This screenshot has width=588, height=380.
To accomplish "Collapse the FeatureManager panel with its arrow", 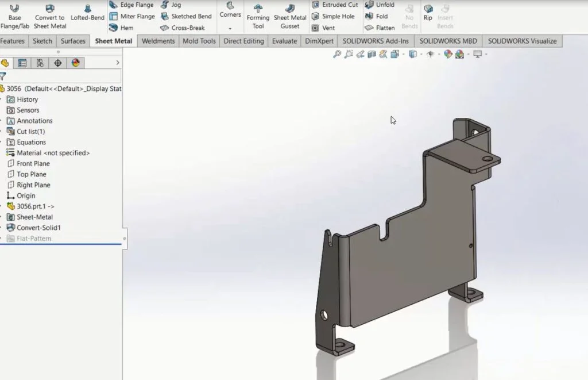I will (118, 63).
